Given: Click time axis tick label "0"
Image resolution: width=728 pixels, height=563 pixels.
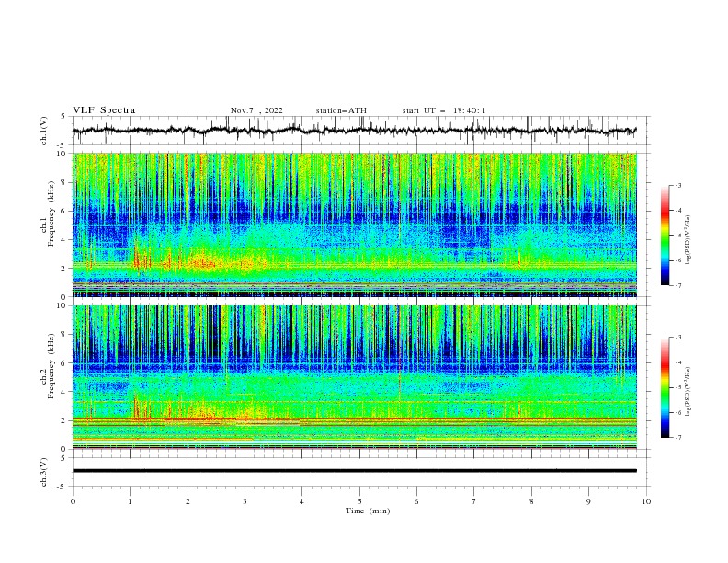Looking at the screenshot, I should click(73, 501).
